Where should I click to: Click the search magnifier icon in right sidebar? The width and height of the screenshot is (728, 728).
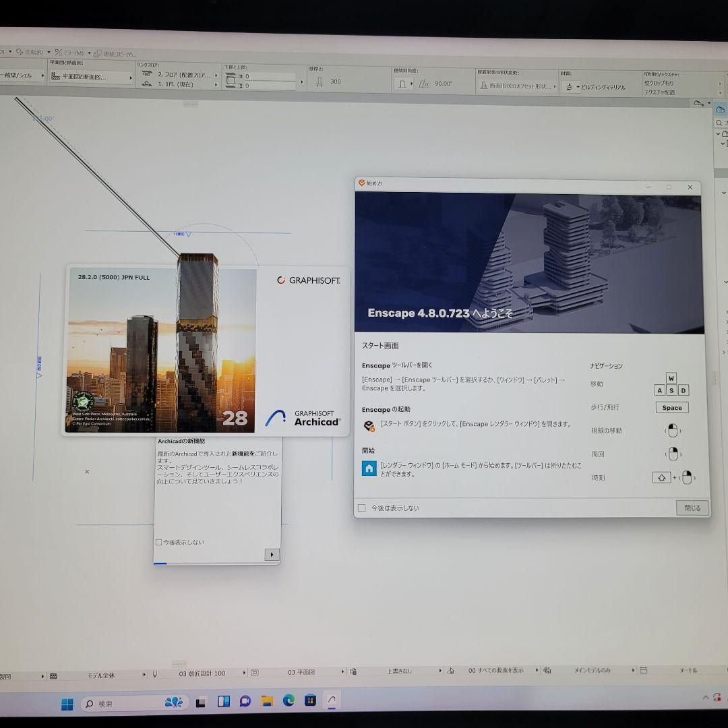pos(719,123)
